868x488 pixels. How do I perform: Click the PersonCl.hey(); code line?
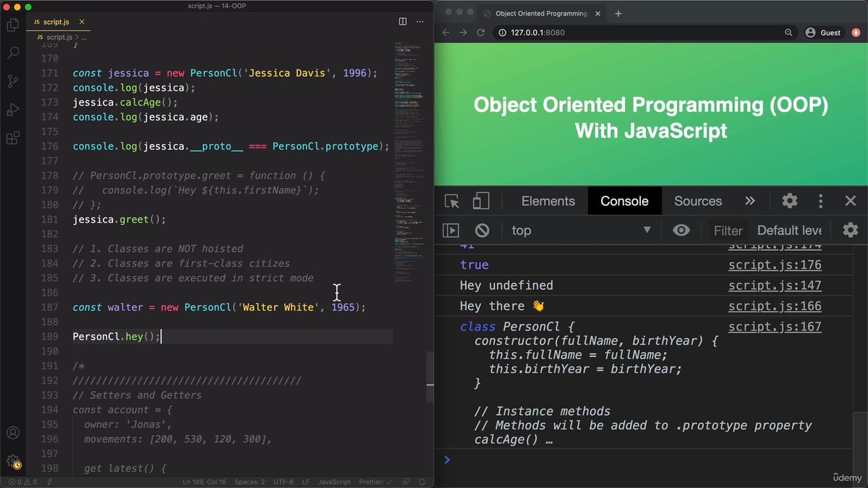coord(116,337)
